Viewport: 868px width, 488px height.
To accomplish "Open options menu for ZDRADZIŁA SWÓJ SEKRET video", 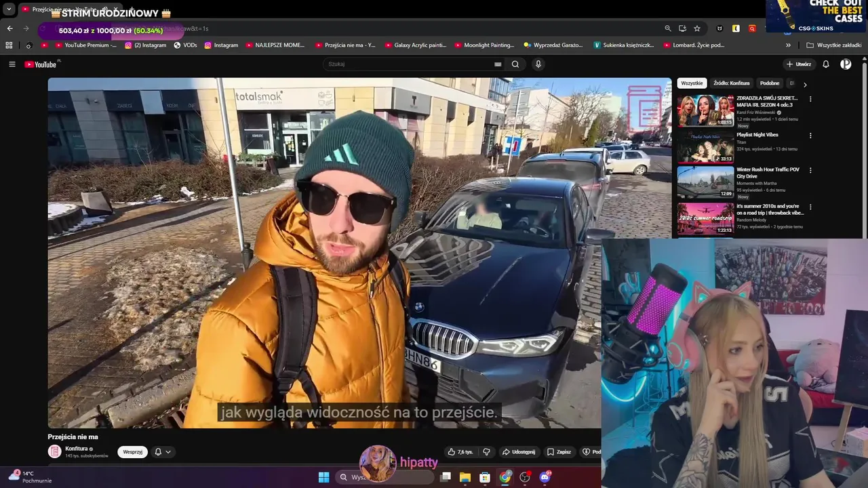I will (x=810, y=99).
